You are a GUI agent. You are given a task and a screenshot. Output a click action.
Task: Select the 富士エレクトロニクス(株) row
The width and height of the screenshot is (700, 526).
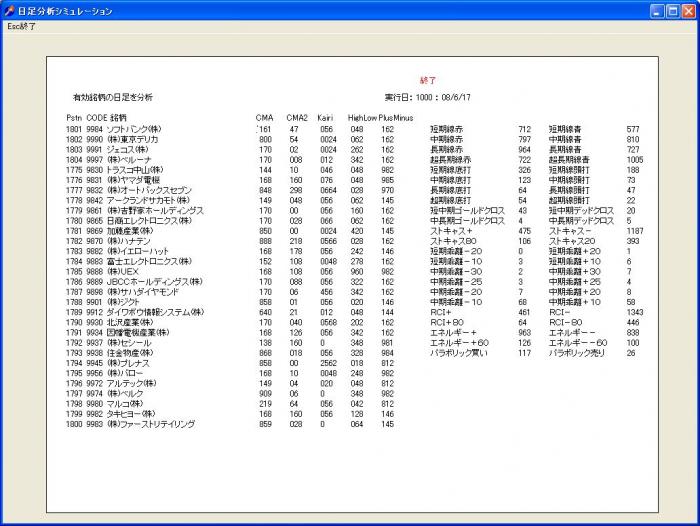coord(230,261)
